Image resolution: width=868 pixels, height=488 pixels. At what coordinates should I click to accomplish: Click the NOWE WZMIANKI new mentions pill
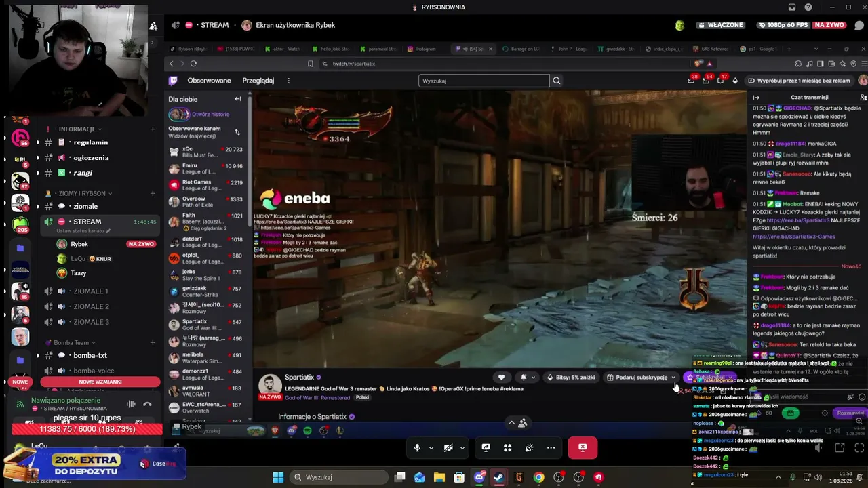click(100, 382)
